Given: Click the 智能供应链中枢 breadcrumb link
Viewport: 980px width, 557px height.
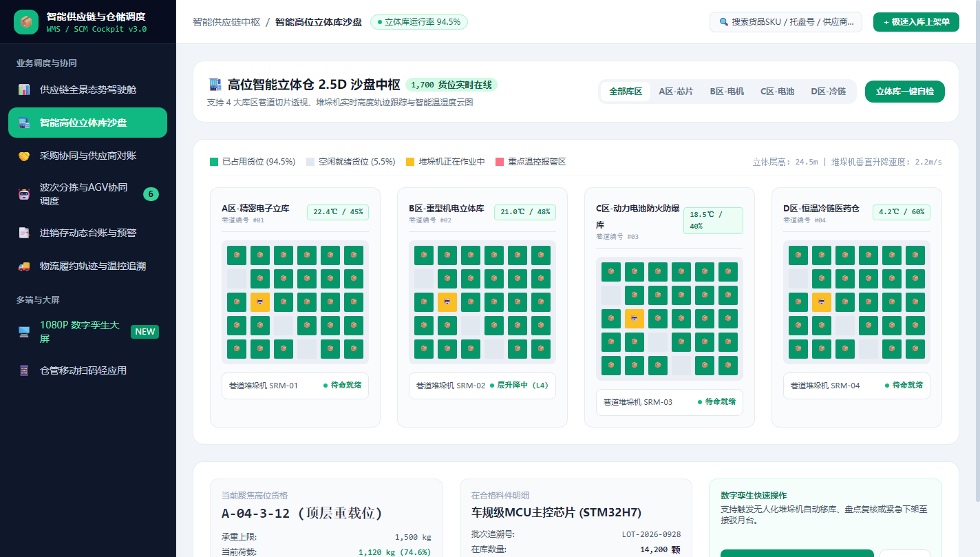Looking at the screenshot, I should 226,22.
